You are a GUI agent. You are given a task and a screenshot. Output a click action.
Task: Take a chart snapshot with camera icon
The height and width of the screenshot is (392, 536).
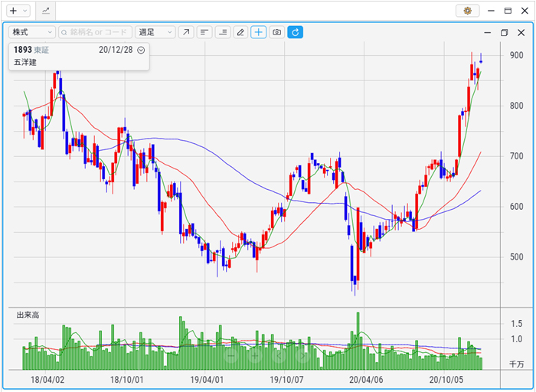[x=277, y=32]
